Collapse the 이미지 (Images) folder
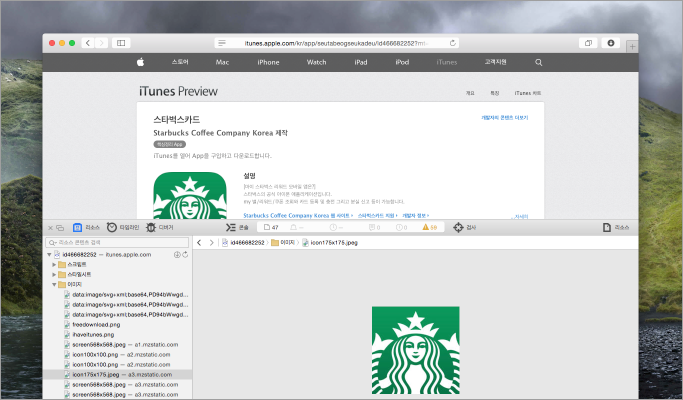The image size is (683, 400). click(54, 285)
